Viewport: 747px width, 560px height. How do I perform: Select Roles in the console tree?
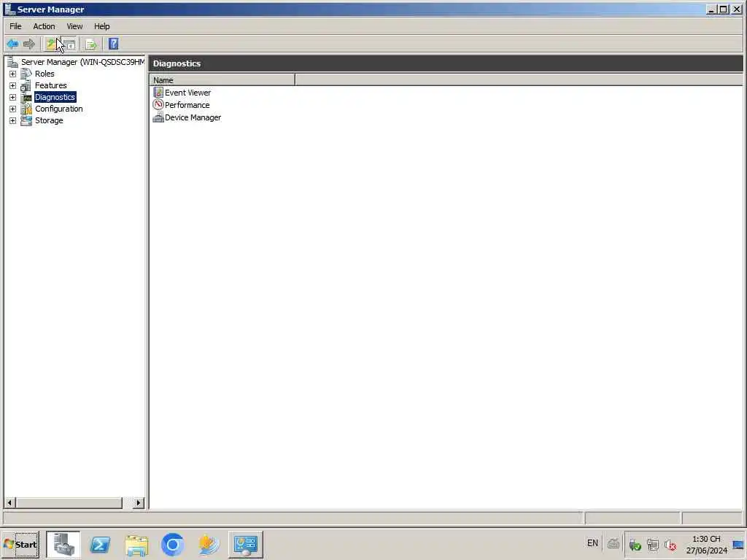pos(44,74)
